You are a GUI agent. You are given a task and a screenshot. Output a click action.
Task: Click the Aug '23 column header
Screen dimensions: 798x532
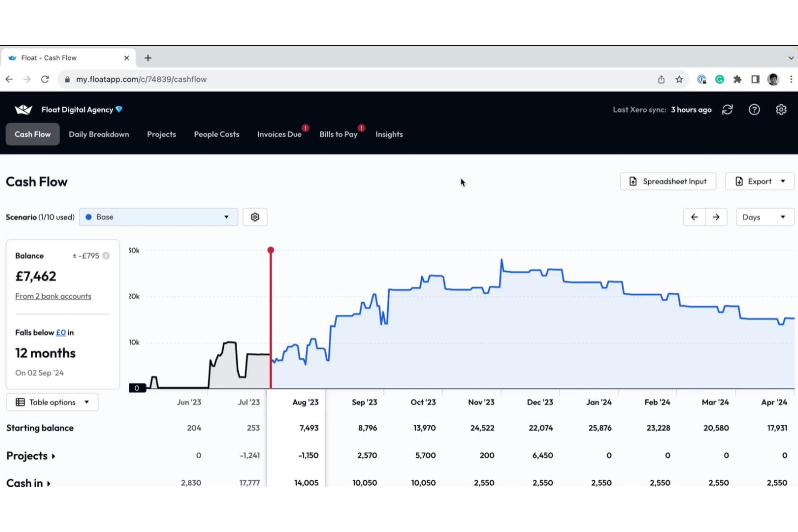tap(305, 402)
